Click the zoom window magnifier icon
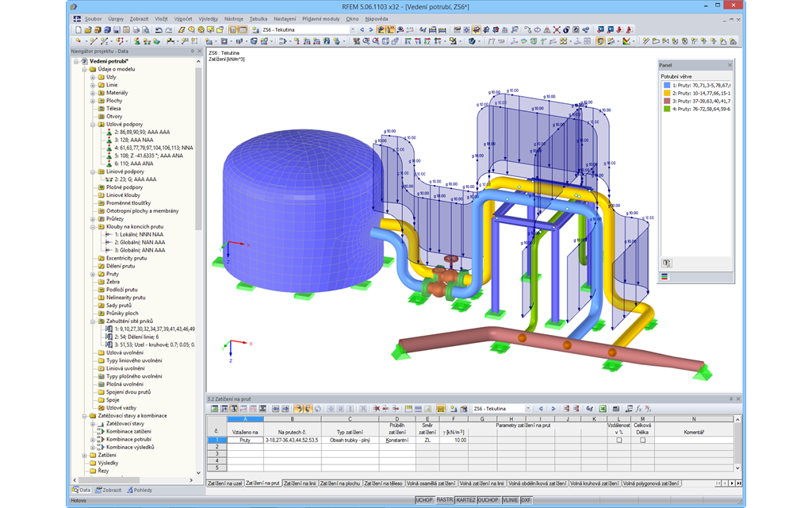812x508 pixels. [366, 41]
